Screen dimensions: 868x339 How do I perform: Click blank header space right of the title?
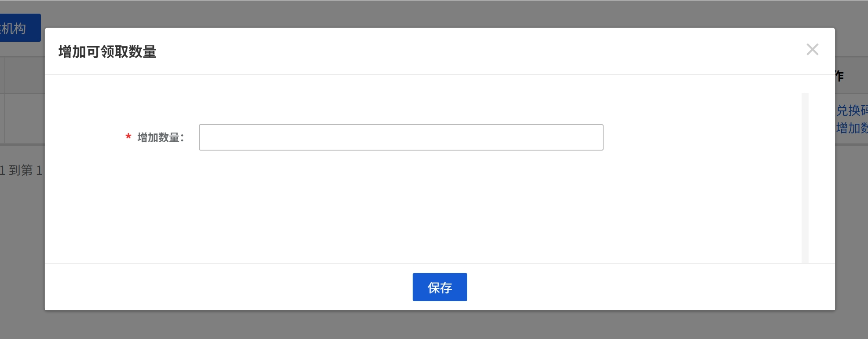click(440, 52)
